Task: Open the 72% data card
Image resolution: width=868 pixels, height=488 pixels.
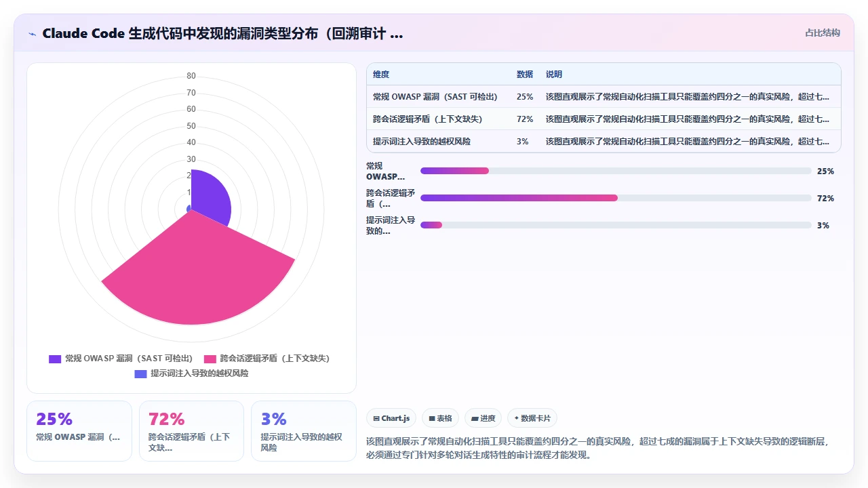Action: tap(191, 431)
